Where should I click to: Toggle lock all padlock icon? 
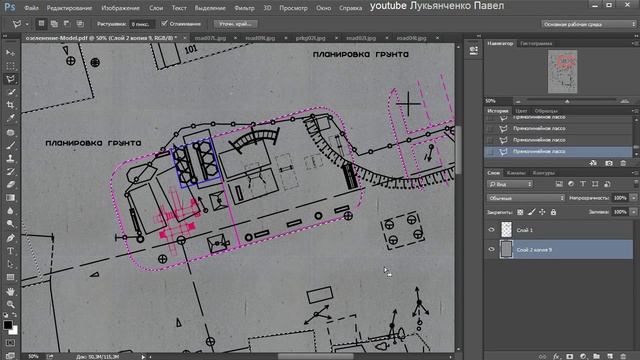click(x=553, y=212)
